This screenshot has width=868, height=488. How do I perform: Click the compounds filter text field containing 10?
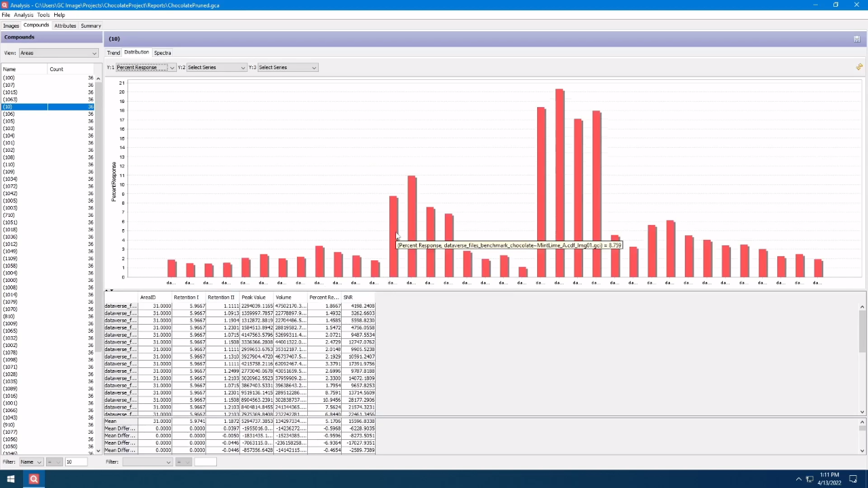click(x=76, y=462)
